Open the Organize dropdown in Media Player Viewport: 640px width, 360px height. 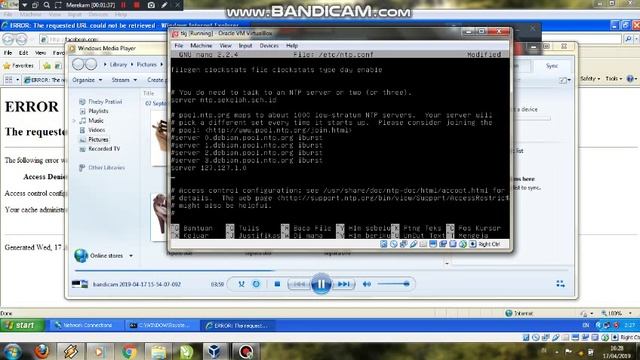(87, 80)
